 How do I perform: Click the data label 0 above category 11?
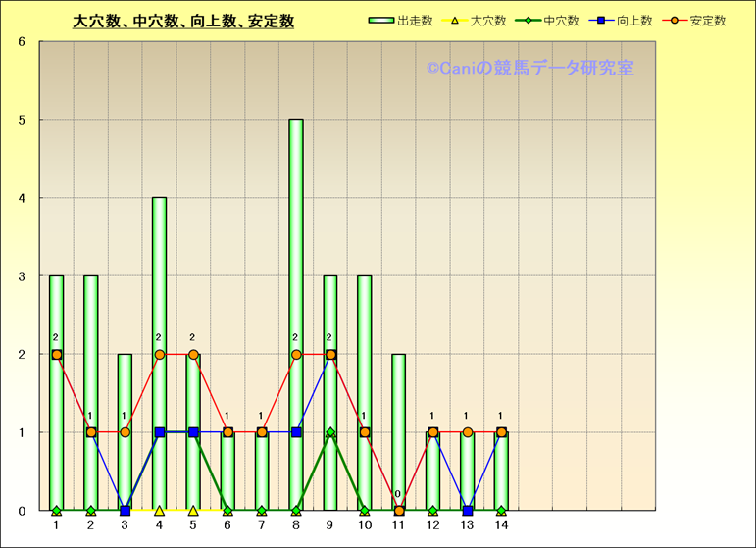click(x=398, y=494)
